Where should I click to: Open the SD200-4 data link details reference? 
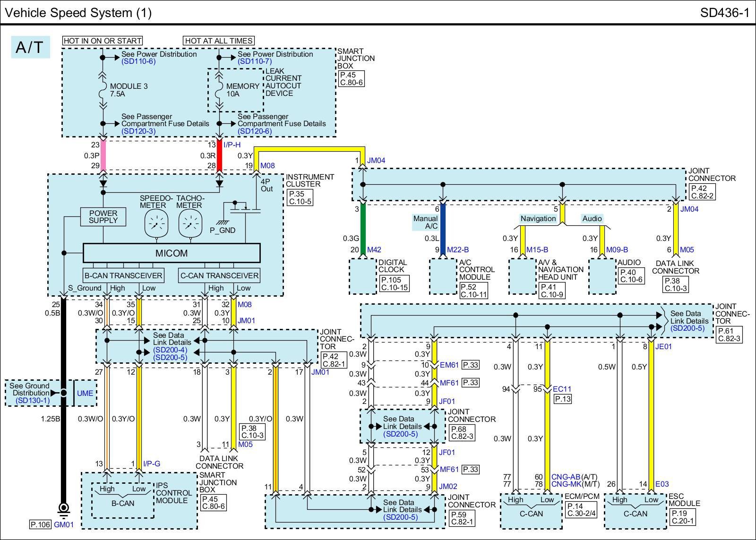[x=170, y=350]
